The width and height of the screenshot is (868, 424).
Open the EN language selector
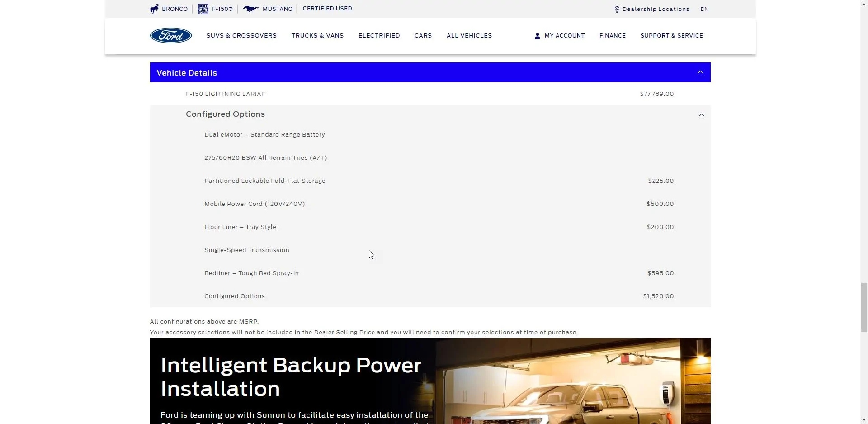(704, 9)
